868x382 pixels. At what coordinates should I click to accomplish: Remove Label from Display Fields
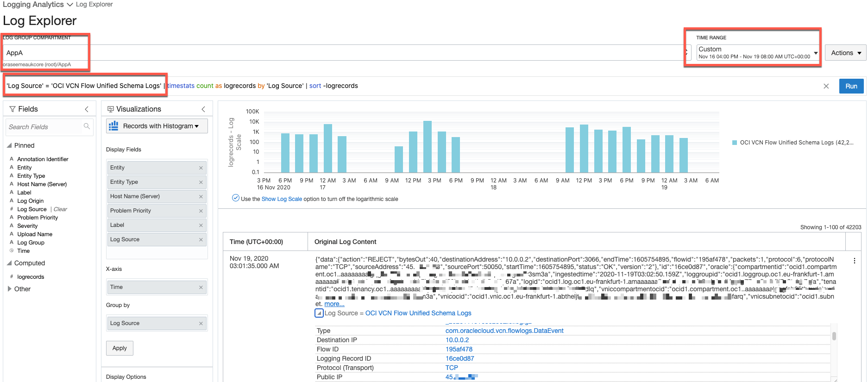(x=201, y=225)
